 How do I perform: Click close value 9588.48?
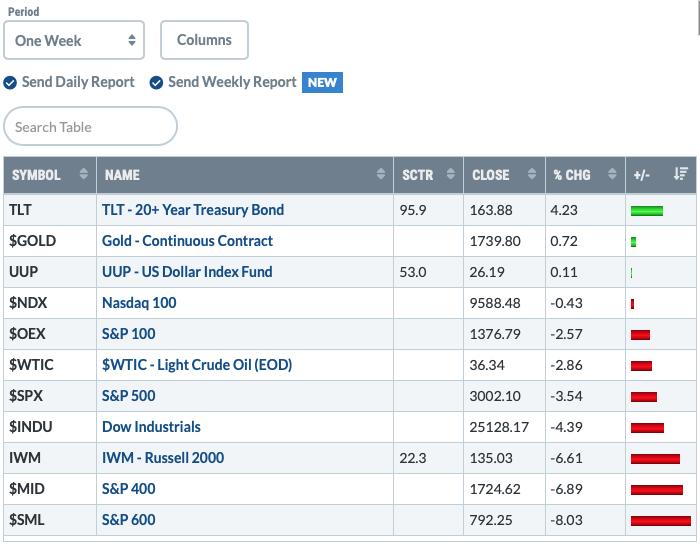point(495,304)
